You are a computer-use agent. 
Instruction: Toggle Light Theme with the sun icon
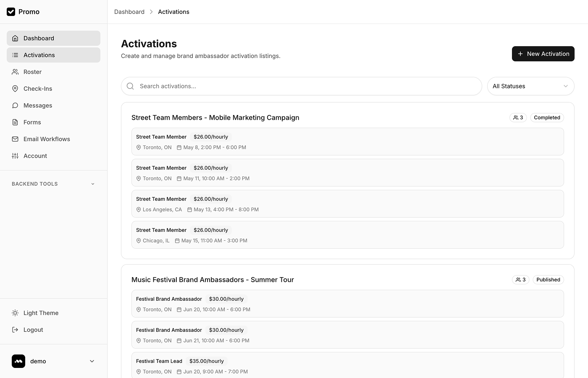point(15,313)
